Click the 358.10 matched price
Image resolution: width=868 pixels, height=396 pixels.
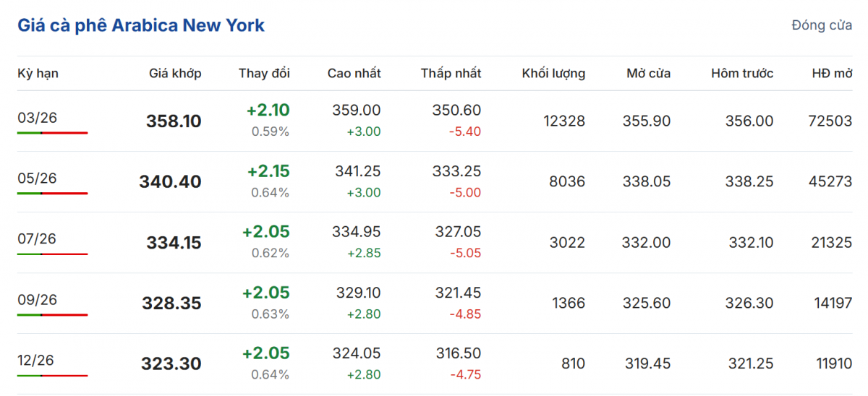pyautogui.click(x=174, y=121)
